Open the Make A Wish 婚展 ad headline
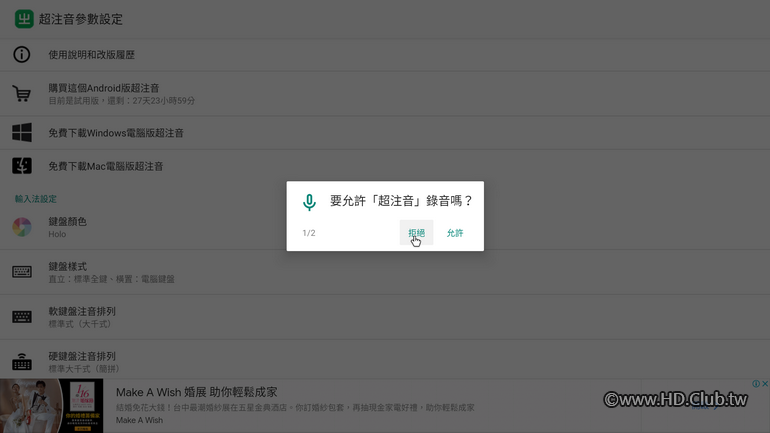This screenshot has width=770, height=433. [196, 392]
